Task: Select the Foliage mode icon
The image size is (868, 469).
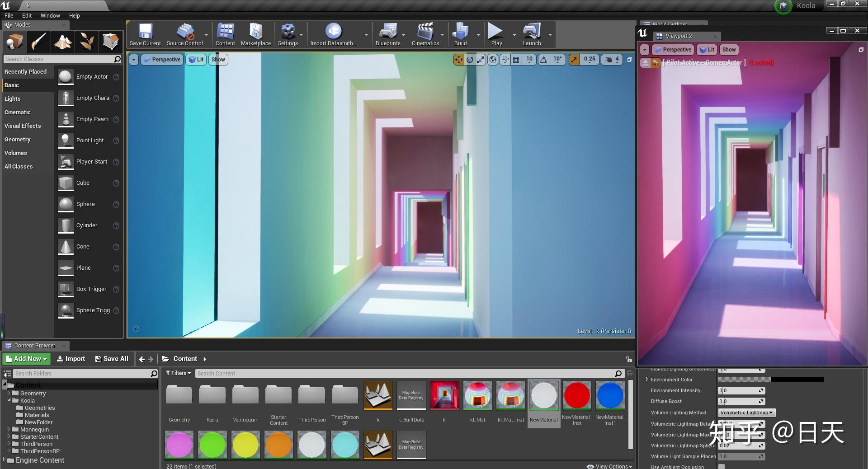Action: tap(86, 42)
